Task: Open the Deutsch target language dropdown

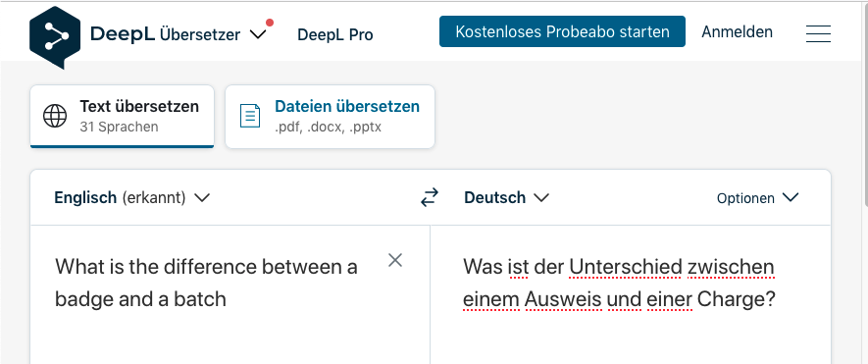Action: (x=506, y=197)
